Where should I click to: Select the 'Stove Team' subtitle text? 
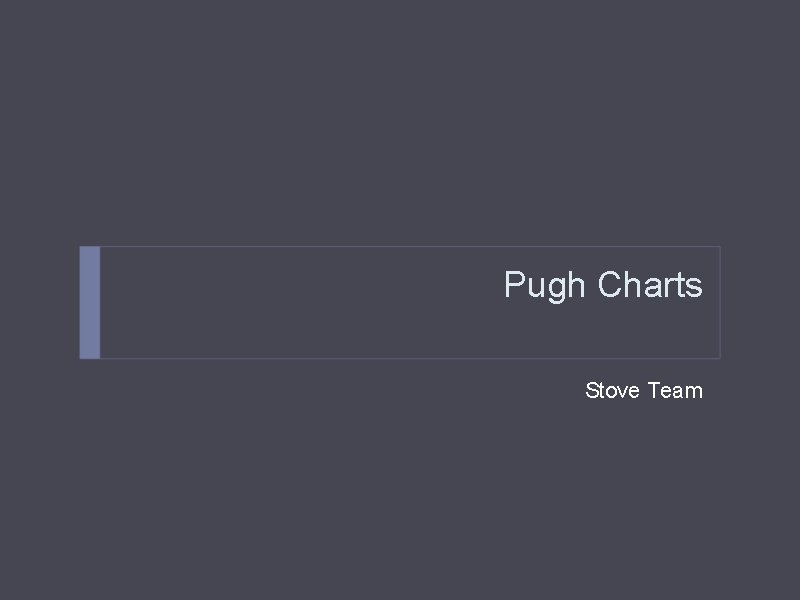643,391
